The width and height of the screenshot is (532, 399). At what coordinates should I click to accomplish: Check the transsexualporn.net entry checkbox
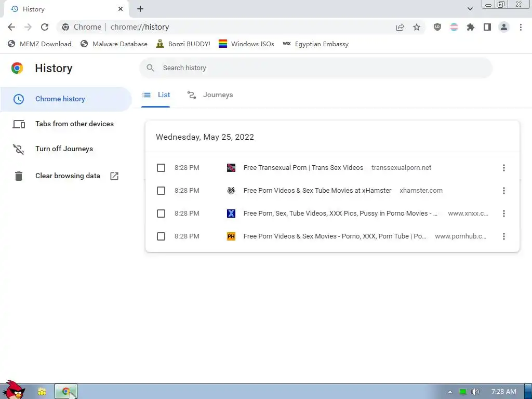(161, 168)
